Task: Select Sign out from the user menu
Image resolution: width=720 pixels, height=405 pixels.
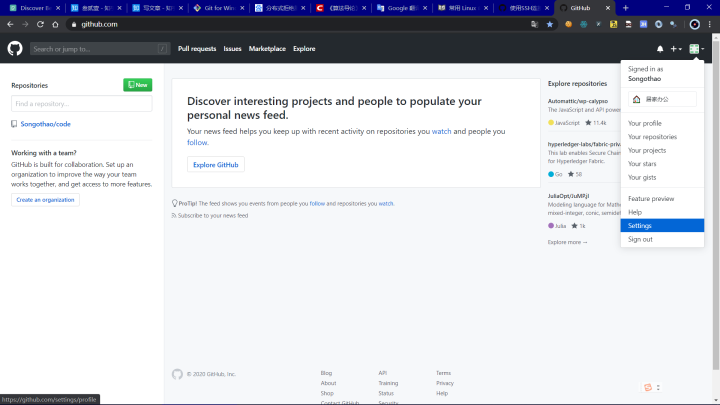Action: point(662,239)
